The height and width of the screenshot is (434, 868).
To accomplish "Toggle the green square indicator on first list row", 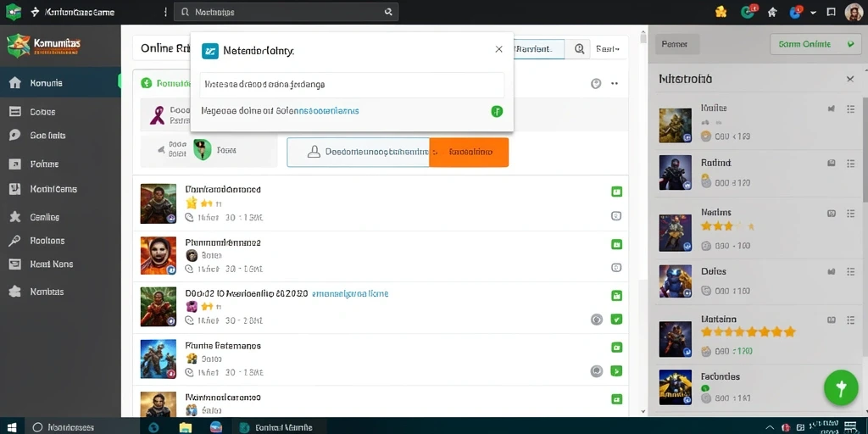I will click(616, 192).
